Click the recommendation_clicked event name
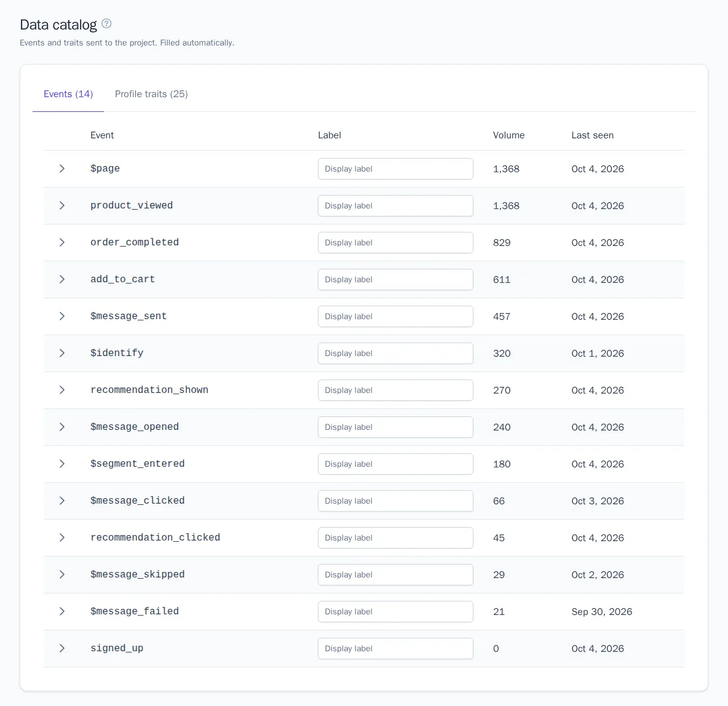 click(x=155, y=537)
